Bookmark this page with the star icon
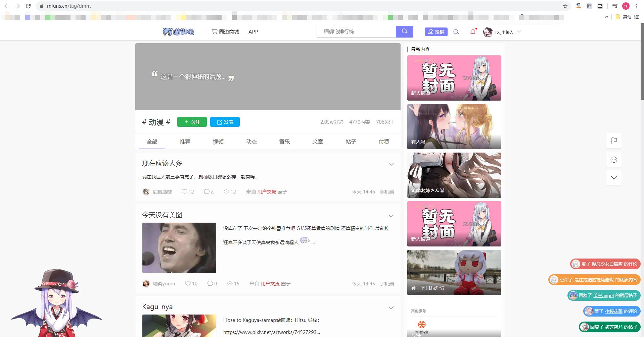 coord(565,6)
